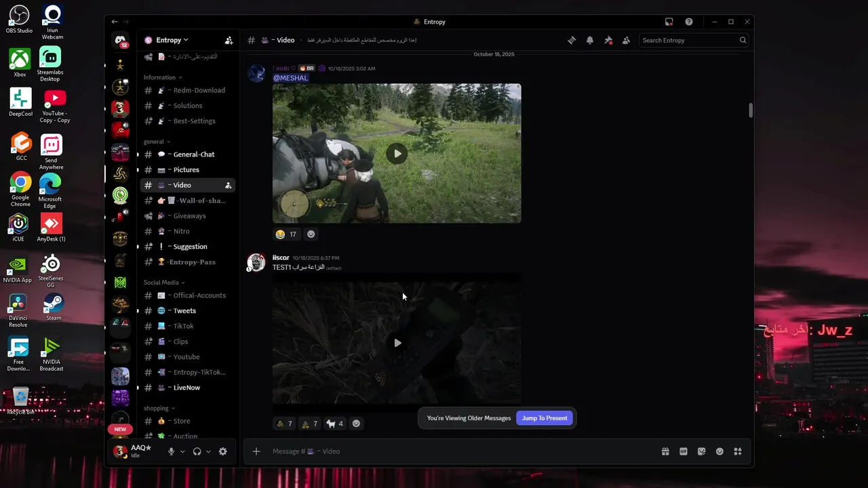868x488 pixels.
Task: Open the Clips channel
Action: [x=188, y=342]
